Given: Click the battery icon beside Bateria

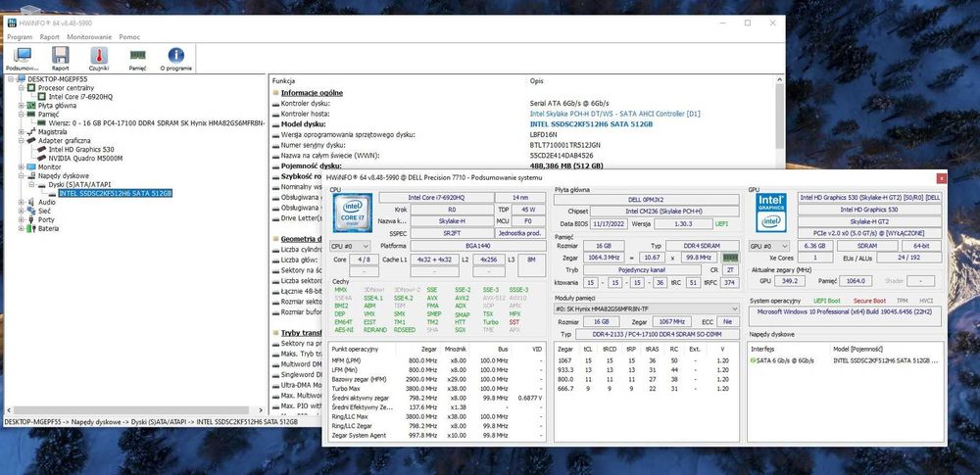Looking at the screenshot, I should [x=31, y=228].
